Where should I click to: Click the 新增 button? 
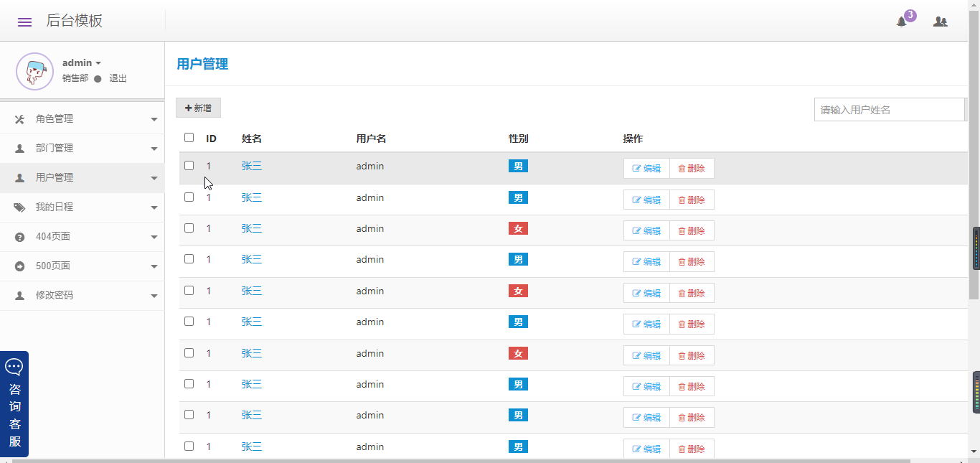[x=198, y=108]
